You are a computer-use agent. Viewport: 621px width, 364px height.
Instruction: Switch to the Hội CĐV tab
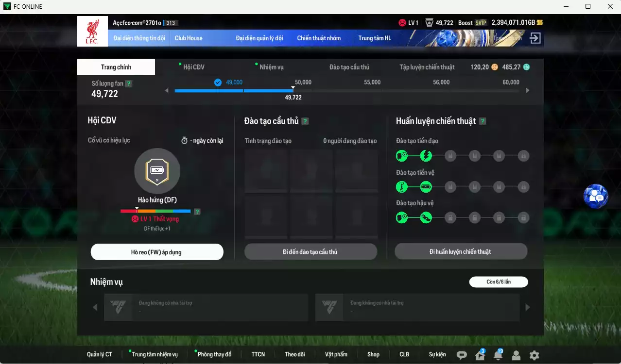(193, 67)
